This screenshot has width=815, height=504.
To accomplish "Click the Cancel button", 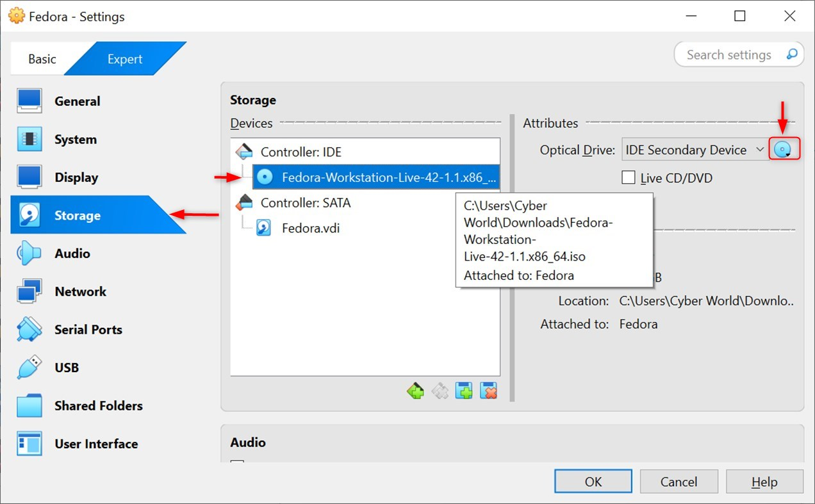I will pyautogui.click(x=679, y=482).
